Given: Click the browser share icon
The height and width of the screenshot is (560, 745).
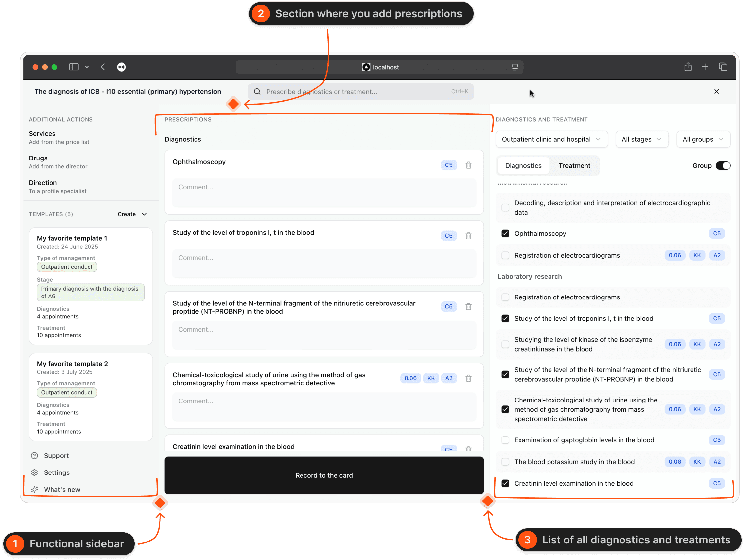Looking at the screenshot, I should pos(688,67).
